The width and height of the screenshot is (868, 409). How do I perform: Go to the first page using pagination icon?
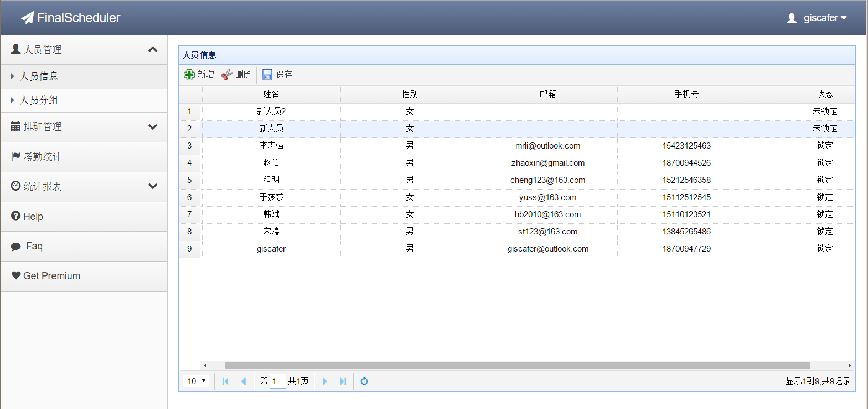point(225,381)
